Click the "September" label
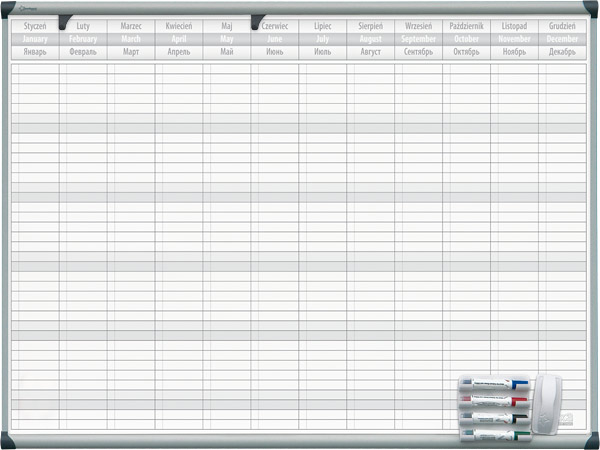600x450 pixels. click(x=419, y=39)
